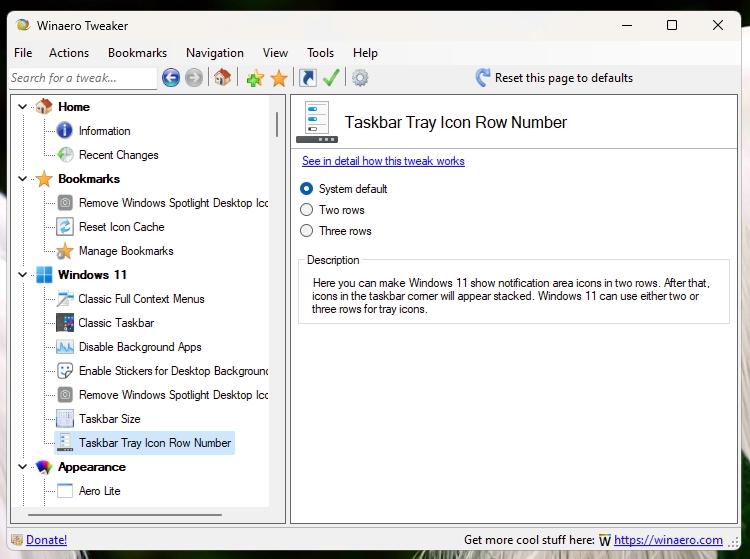Click the Information tree icon
Screen dimensions: 750x559
click(65, 130)
